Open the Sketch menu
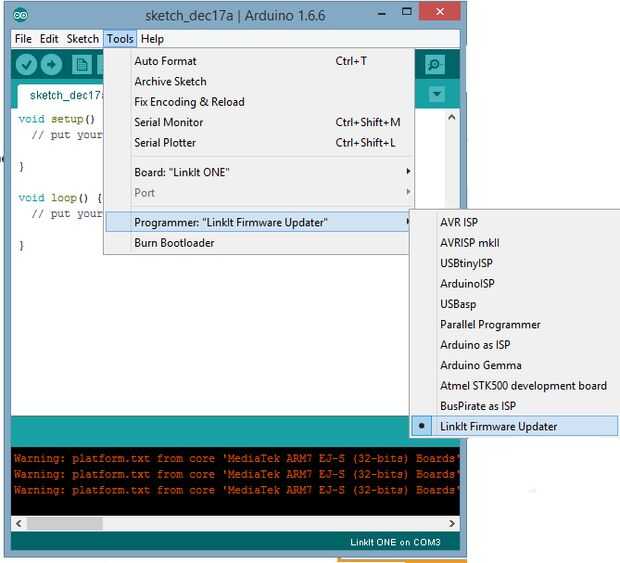The width and height of the screenshot is (620, 563). coord(82,39)
